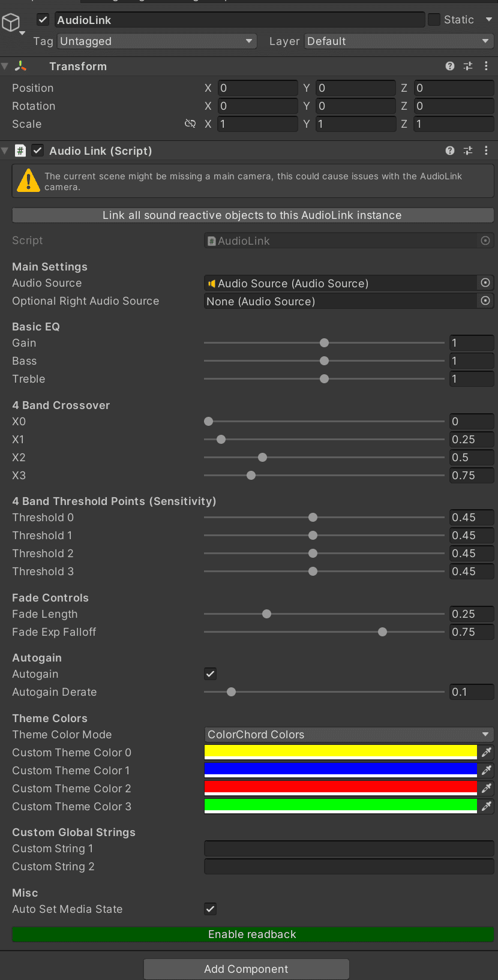Screen dimensions: 498x980
Task: Select the yellow Custom Theme Color 0 swatch
Action: point(340,752)
